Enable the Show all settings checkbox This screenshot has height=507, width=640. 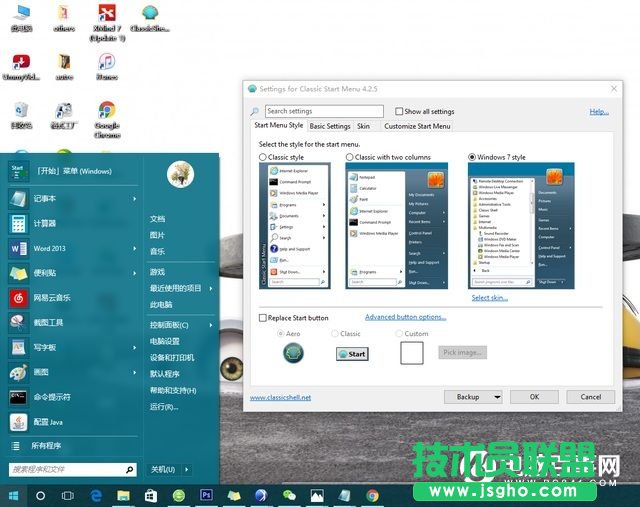click(x=399, y=111)
